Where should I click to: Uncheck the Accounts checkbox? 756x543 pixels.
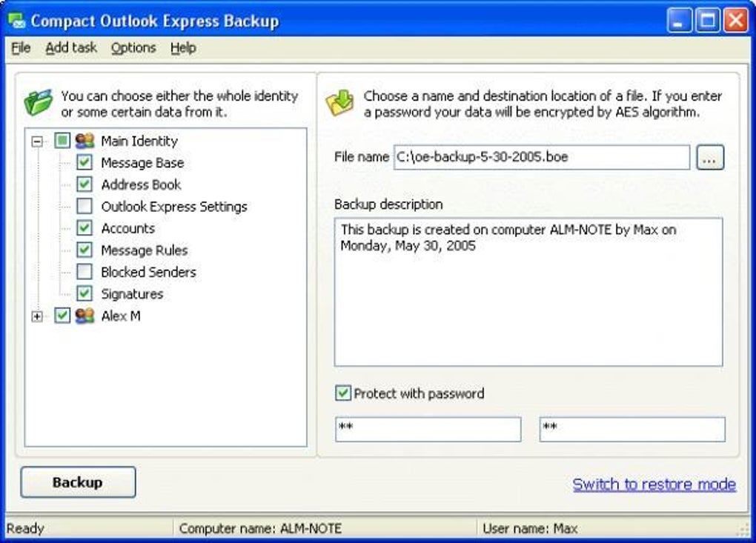click(84, 228)
